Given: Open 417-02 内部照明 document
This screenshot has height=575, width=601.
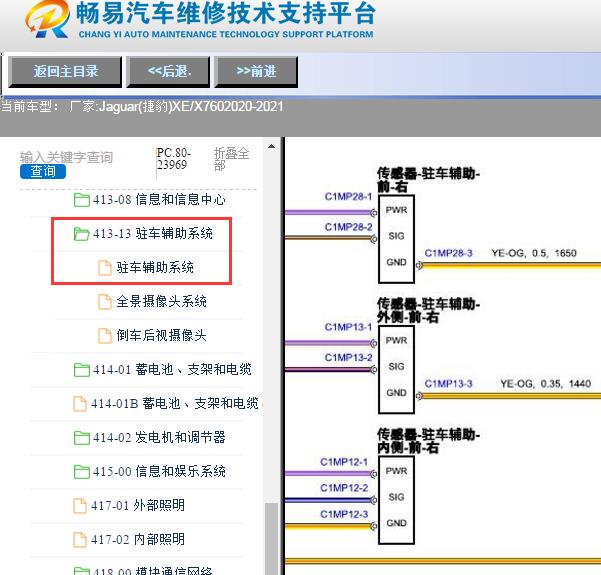Looking at the screenshot, I should [138, 540].
